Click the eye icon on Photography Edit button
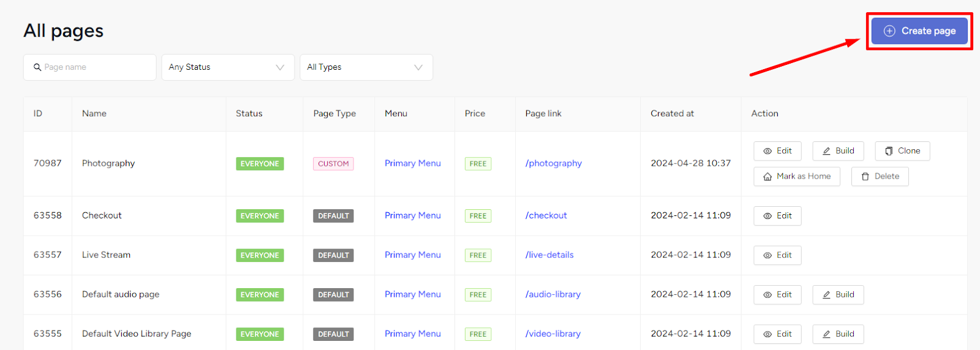Image resolution: width=980 pixels, height=350 pixels. 767,151
